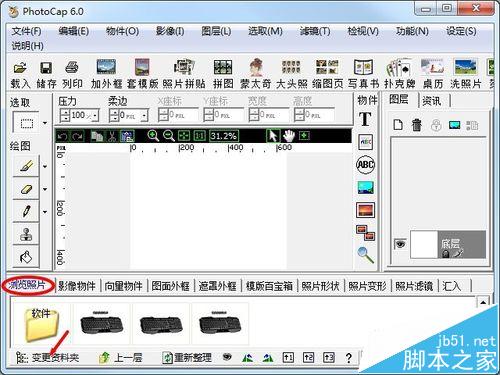Click the redo arrow in canvas toolbar
Image resolution: width=500 pixels, height=375 pixels.
pos(78,136)
